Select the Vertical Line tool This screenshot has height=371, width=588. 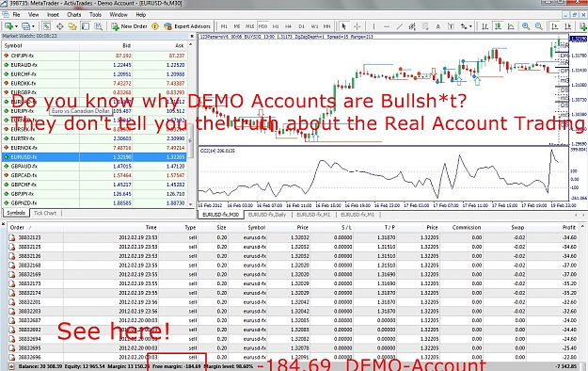click(x=373, y=26)
